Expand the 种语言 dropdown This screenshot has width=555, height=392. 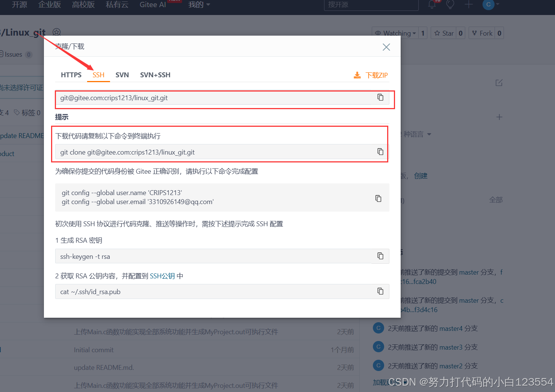[x=416, y=134]
